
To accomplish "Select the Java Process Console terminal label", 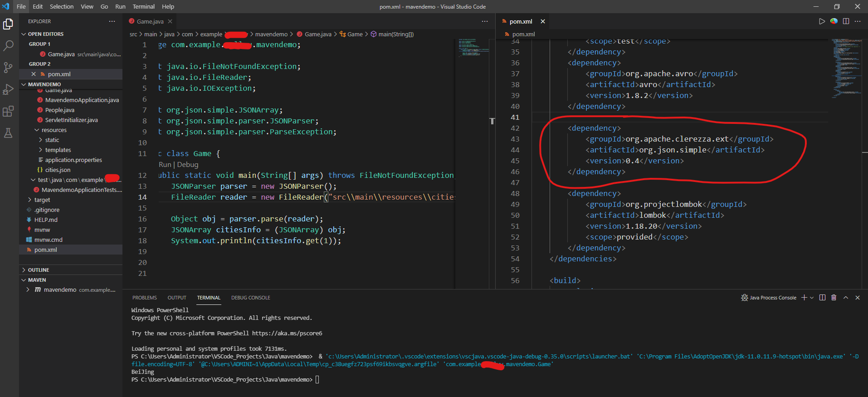I will [769, 298].
